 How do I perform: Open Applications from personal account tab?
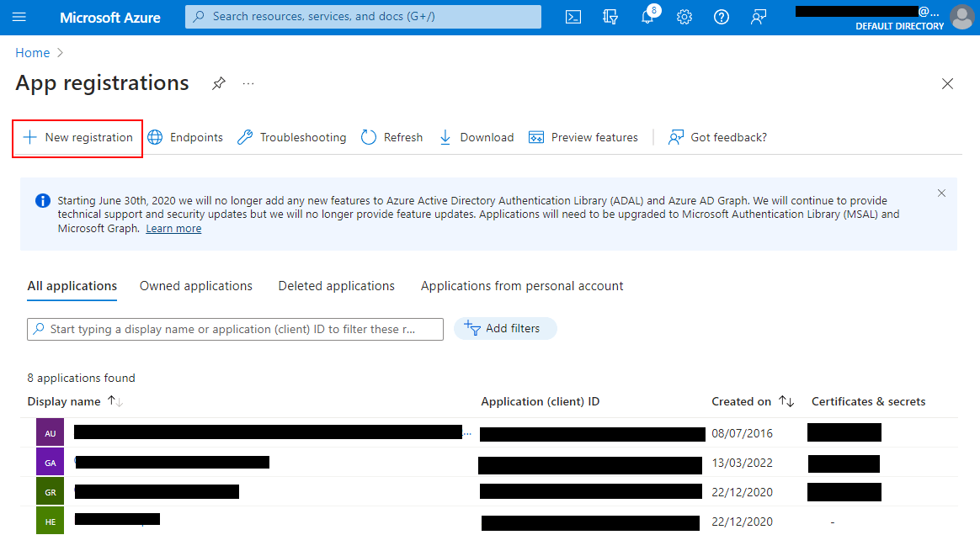522,286
